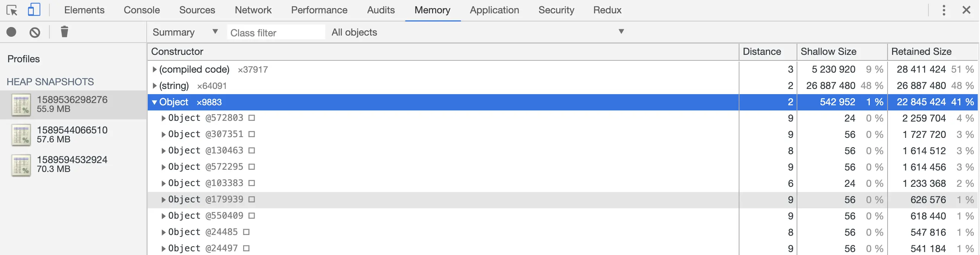Expand the (compiled code) constructor row
The height and width of the screenshot is (255, 980).
pyautogui.click(x=154, y=70)
